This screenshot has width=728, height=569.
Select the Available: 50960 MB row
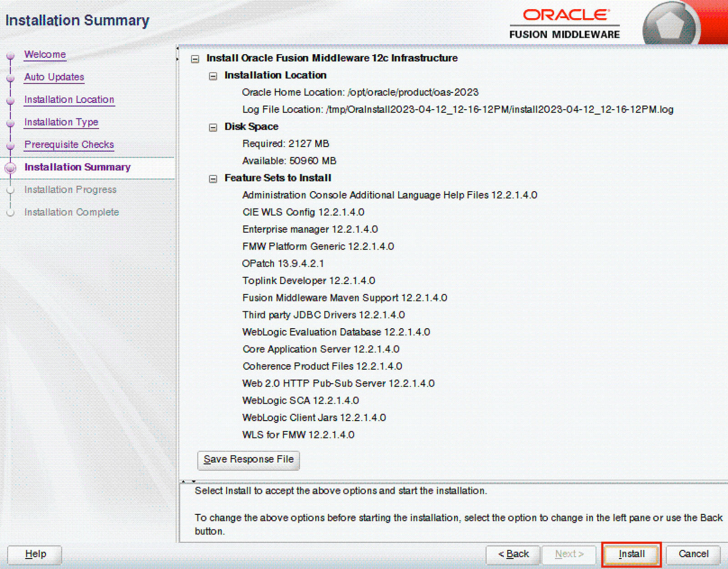pos(289,161)
